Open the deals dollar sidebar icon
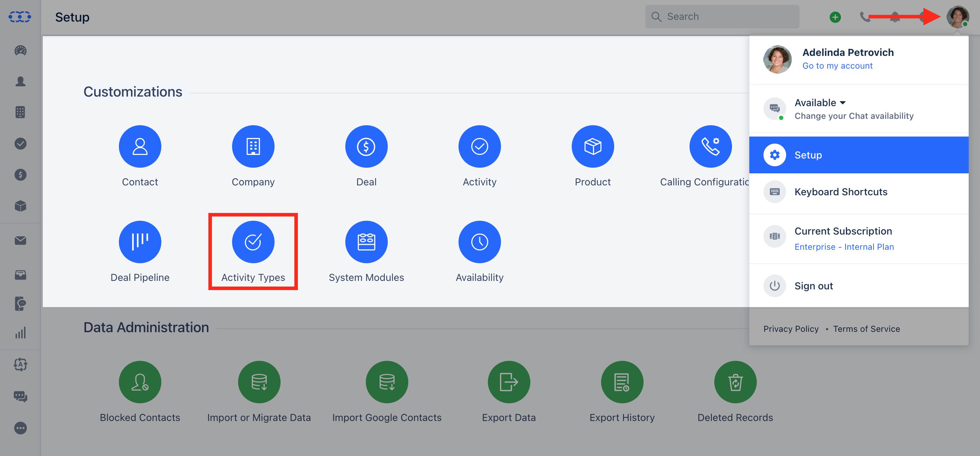Image resolution: width=980 pixels, height=456 pixels. pyautogui.click(x=20, y=175)
